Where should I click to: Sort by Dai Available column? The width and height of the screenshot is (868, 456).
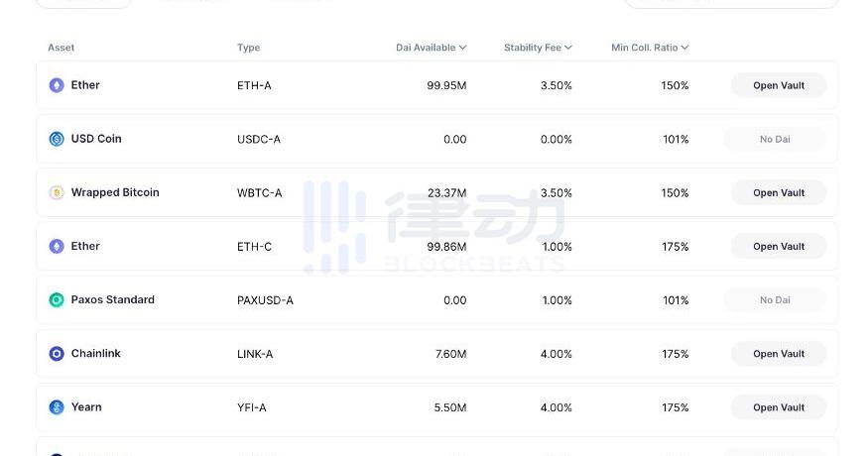(x=431, y=48)
